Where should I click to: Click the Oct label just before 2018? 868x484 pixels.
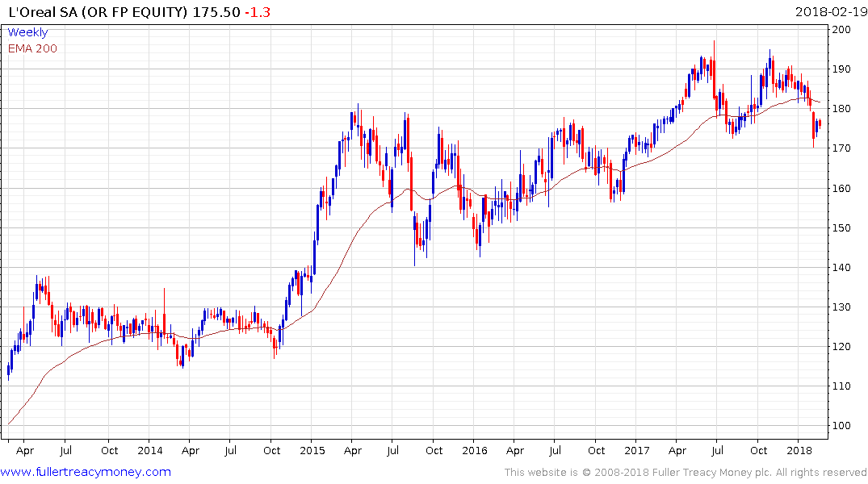coord(758,450)
